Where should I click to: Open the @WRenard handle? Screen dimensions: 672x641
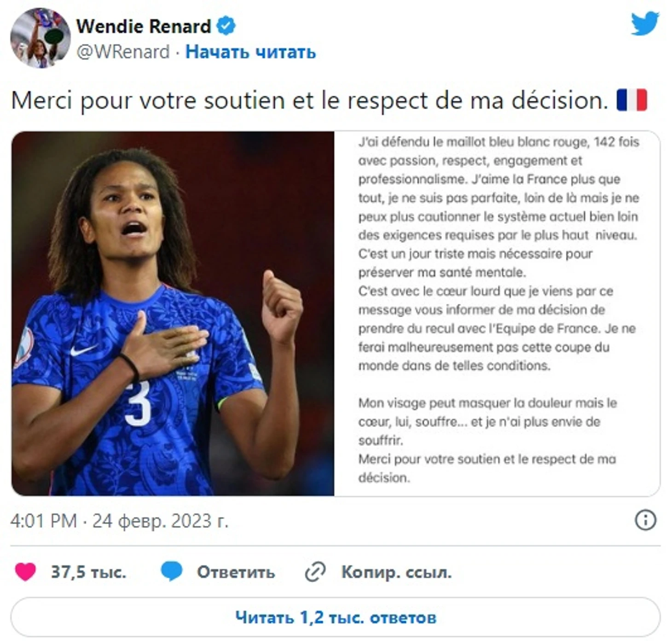[x=123, y=52]
